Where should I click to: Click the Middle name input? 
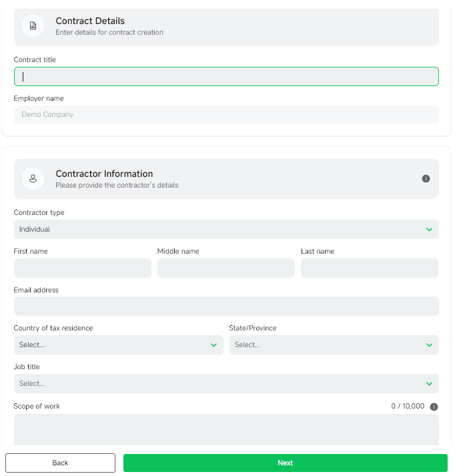click(x=226, y=268)
